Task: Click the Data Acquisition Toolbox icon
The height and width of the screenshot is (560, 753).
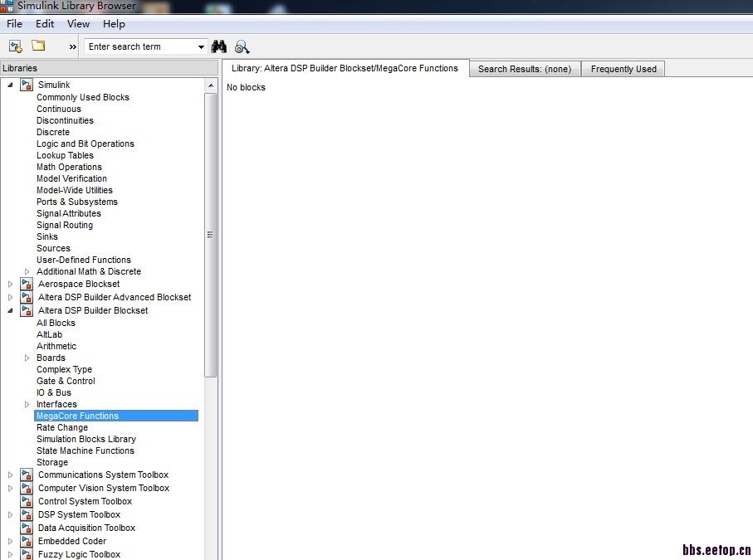Action: [27, 528]
